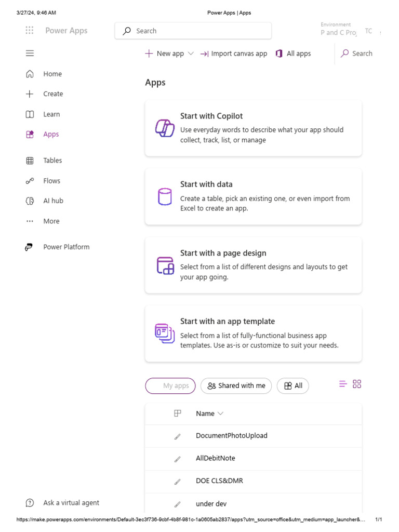Click pencil icon for AllDebitNote
The image size is (399, 532).
[x=178, y=459]
